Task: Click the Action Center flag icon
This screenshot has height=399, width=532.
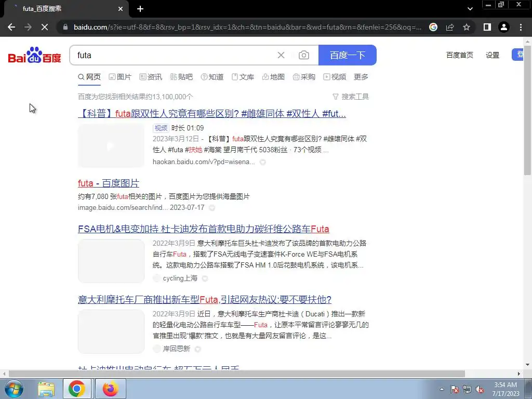Action: [x=454, y=389]
